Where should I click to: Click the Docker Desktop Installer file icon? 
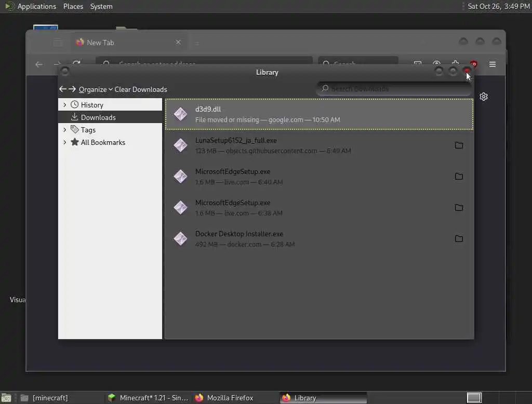pyautogui.click(x=180, y=239)
